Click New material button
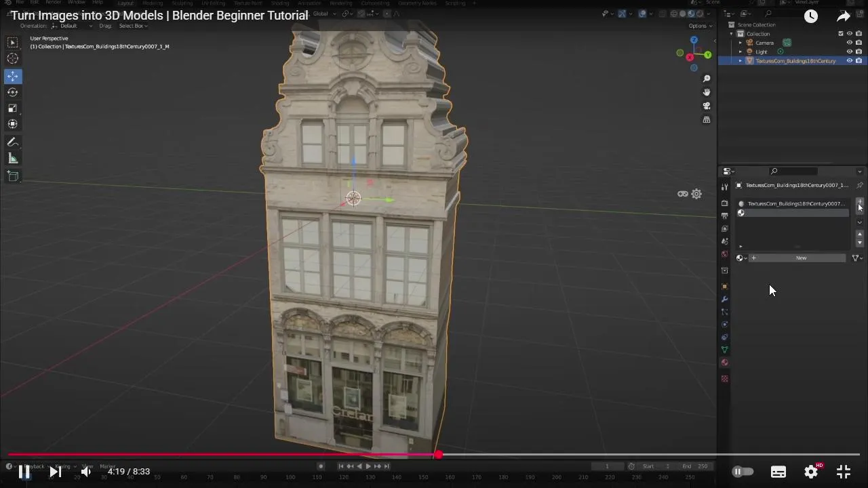Viewport: 868px width, 488px height. click(x=797, y=258)
